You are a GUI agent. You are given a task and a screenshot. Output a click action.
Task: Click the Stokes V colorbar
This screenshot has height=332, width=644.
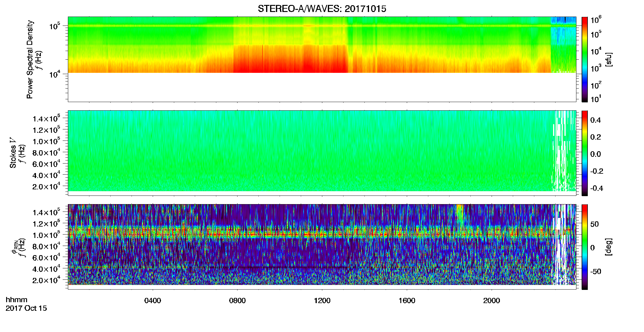[585, 153]
